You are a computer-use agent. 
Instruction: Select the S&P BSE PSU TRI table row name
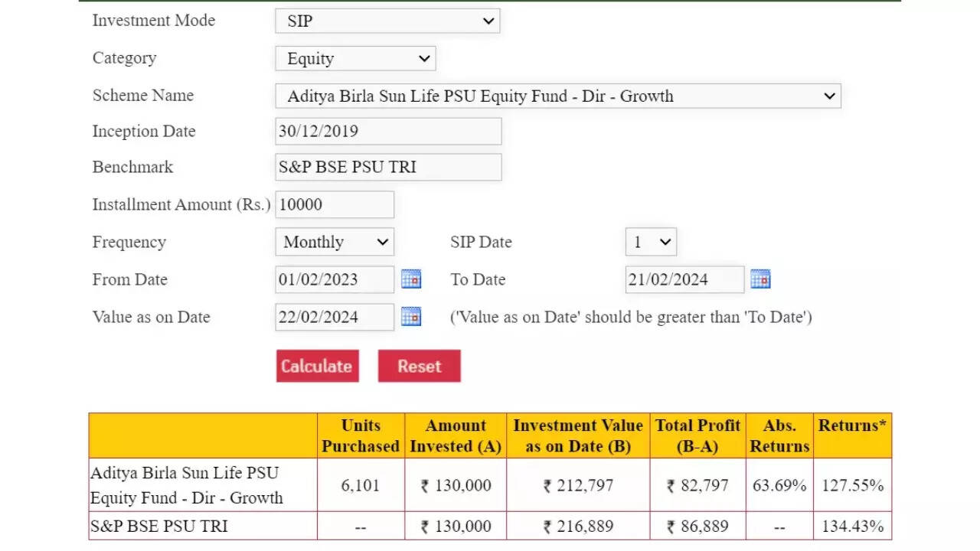click(159, 526)
